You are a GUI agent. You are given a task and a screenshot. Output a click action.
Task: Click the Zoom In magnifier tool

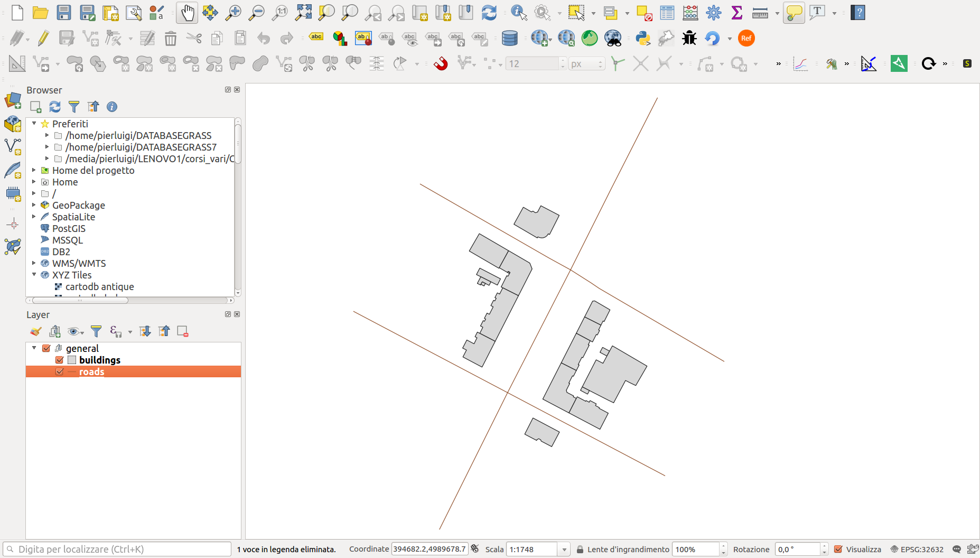coord(233,13)
